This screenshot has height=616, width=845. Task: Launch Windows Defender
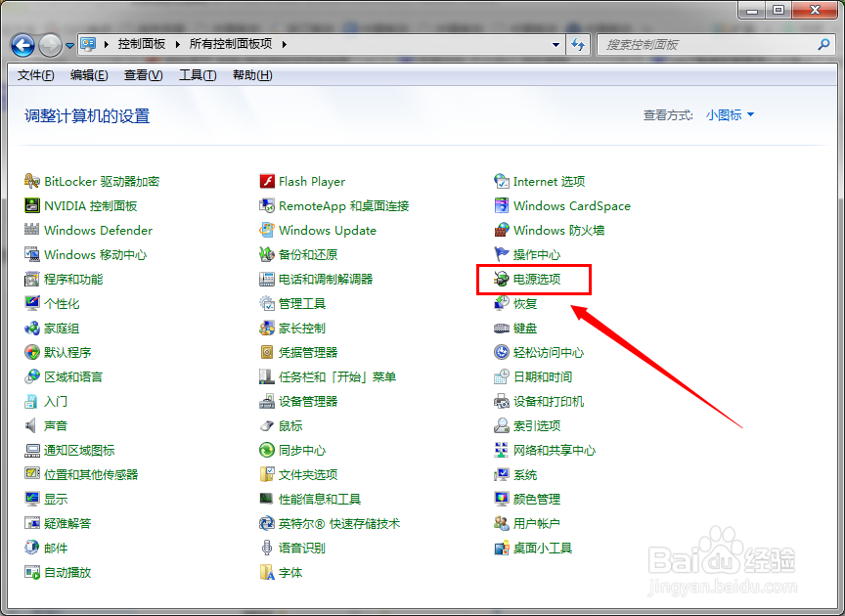pos(96,230)
